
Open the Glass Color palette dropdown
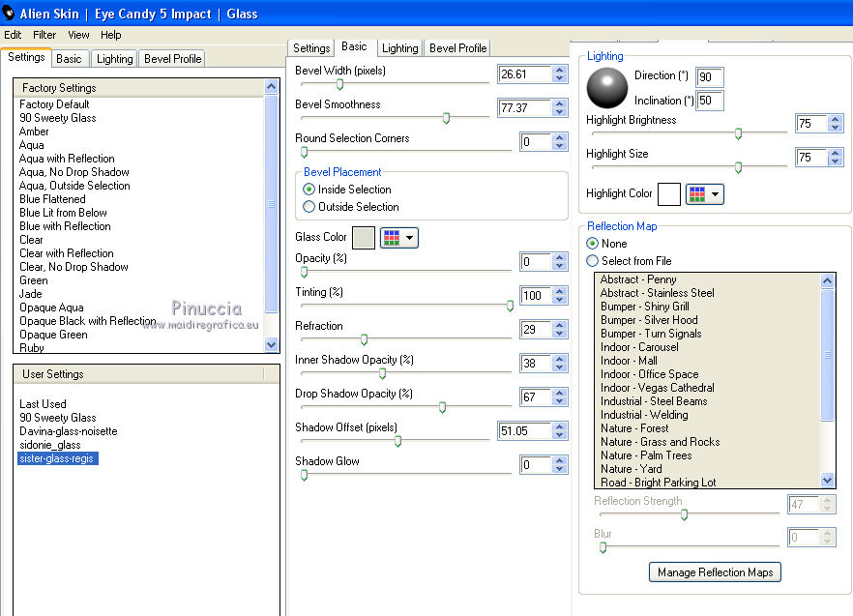click(399, 238)
